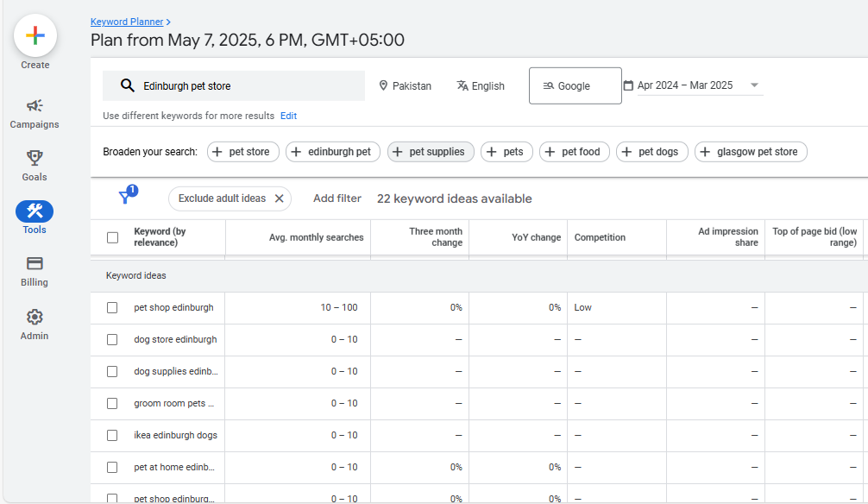Image resolution: width=868 pixels, height=504 pixels.
Task: Click the chevron after Keyword Planner breadcrumb
Action: [x=168, y=22]
